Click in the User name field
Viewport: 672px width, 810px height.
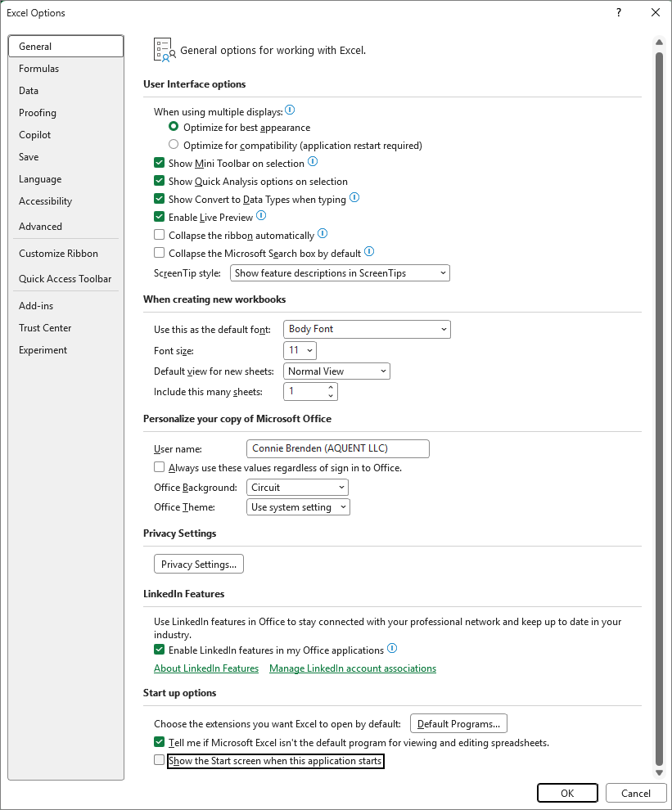[x=338, y=448]
